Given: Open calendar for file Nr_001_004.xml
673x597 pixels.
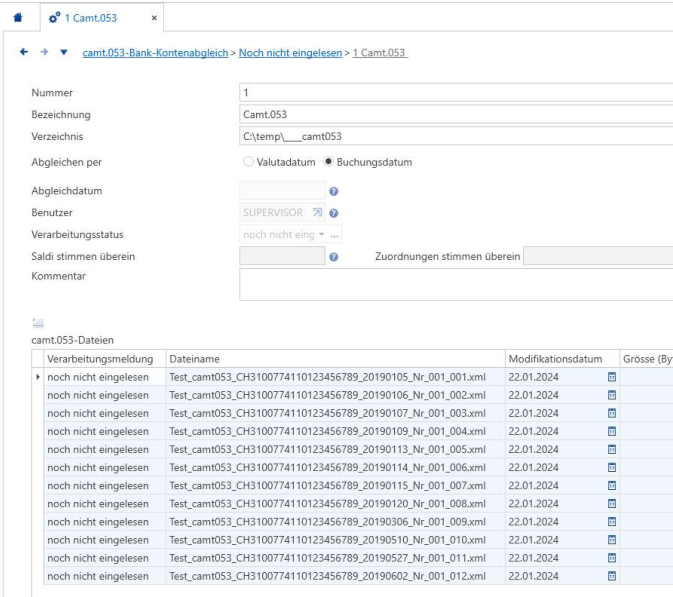Looking at the screenshot, I should (x=612, y=431).
